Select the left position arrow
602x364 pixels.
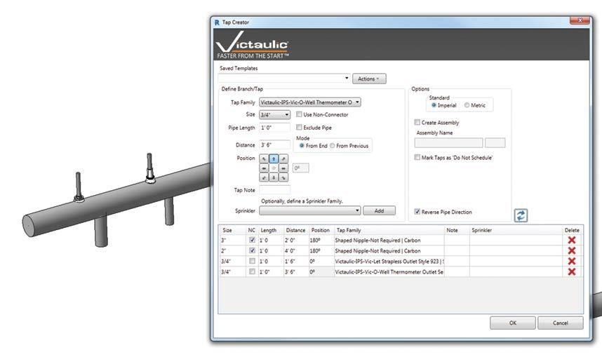coord(264,168)
